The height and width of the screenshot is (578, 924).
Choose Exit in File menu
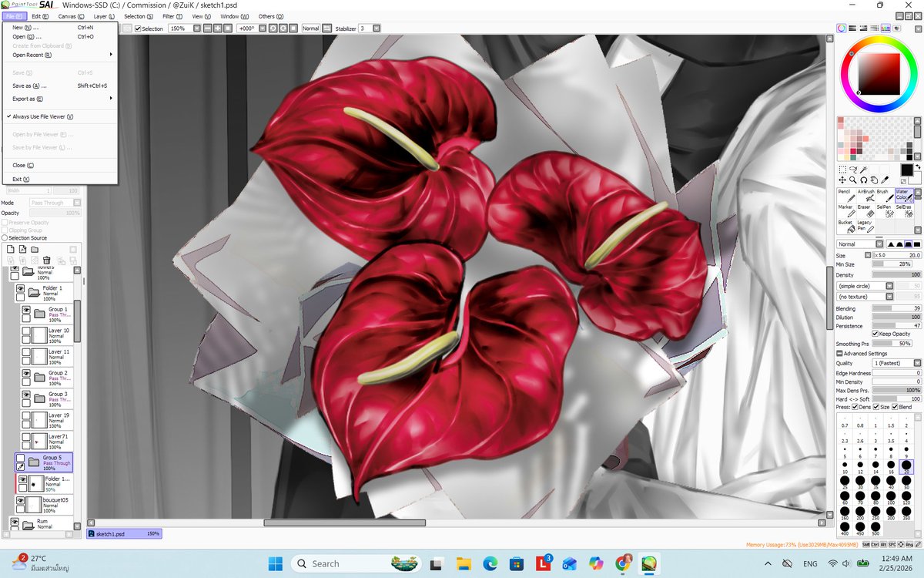60,179
